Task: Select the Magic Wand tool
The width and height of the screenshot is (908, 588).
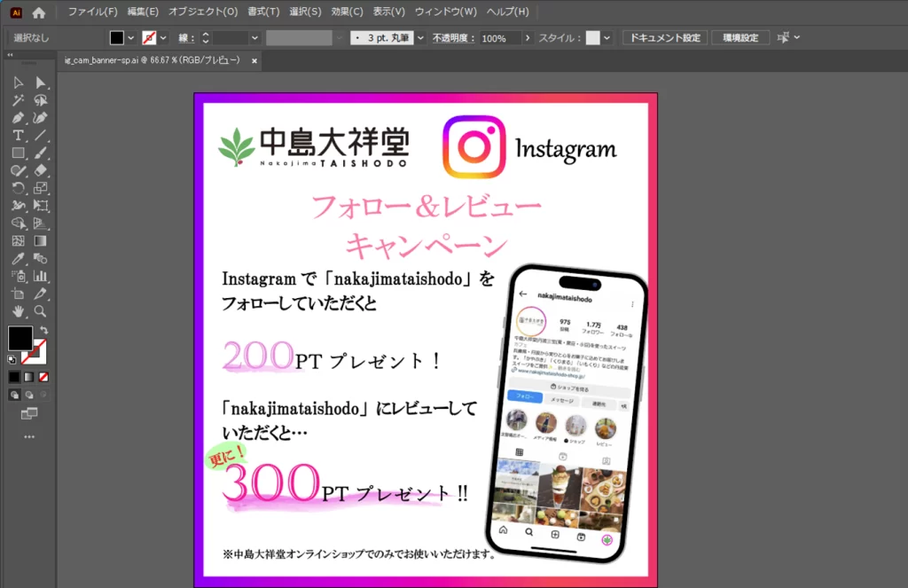Action: click(x=18, y=100)
